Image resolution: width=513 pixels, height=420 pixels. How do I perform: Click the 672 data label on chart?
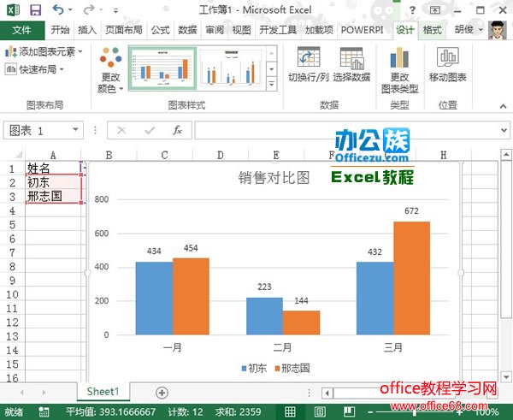point(411,210)
